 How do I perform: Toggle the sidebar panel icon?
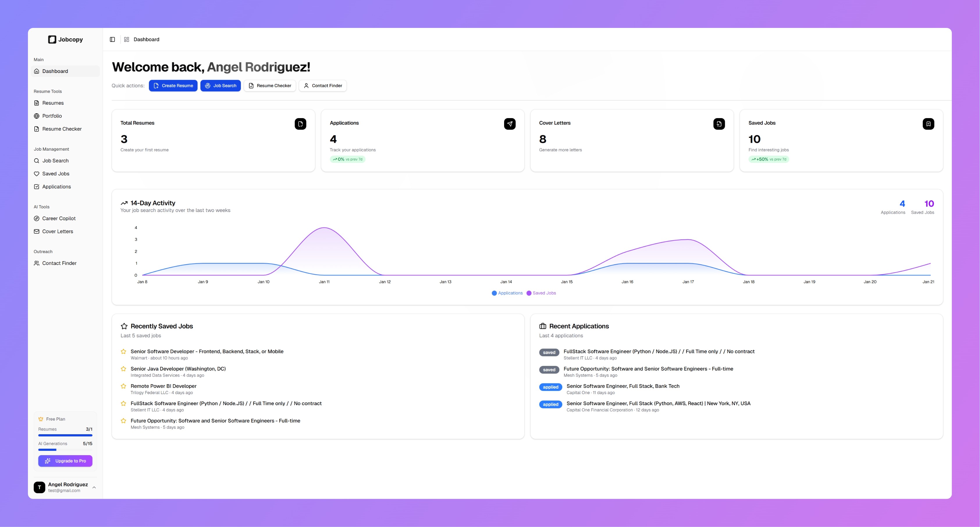tap(112, 39)
